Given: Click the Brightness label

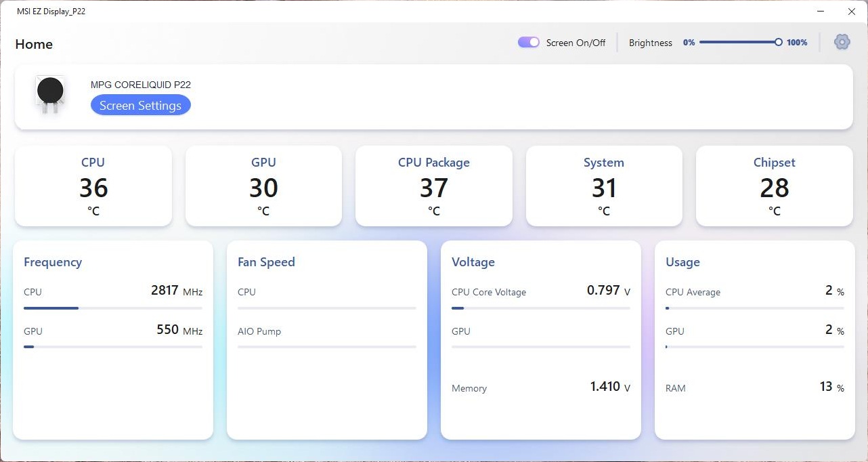Looking at the screenshot, I should [651, 43].
